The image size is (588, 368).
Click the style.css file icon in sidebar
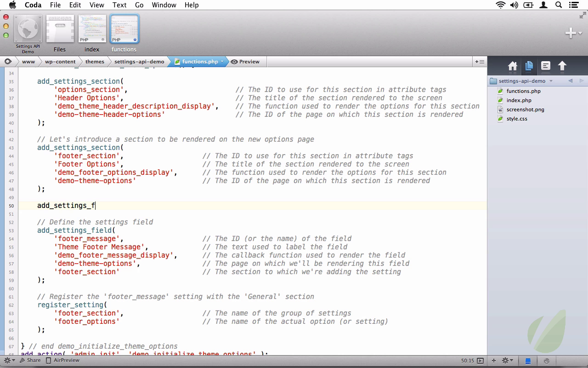click(501, 119)
